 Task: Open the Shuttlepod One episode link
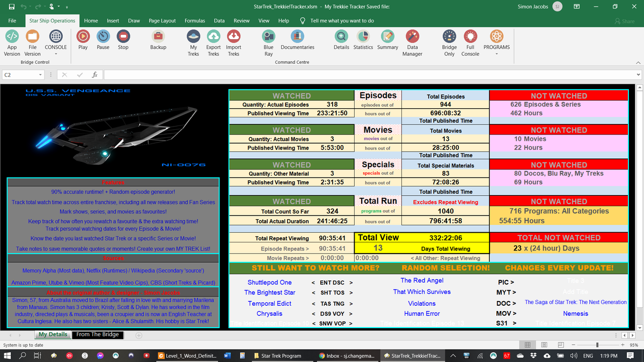(x=269, y=282)
